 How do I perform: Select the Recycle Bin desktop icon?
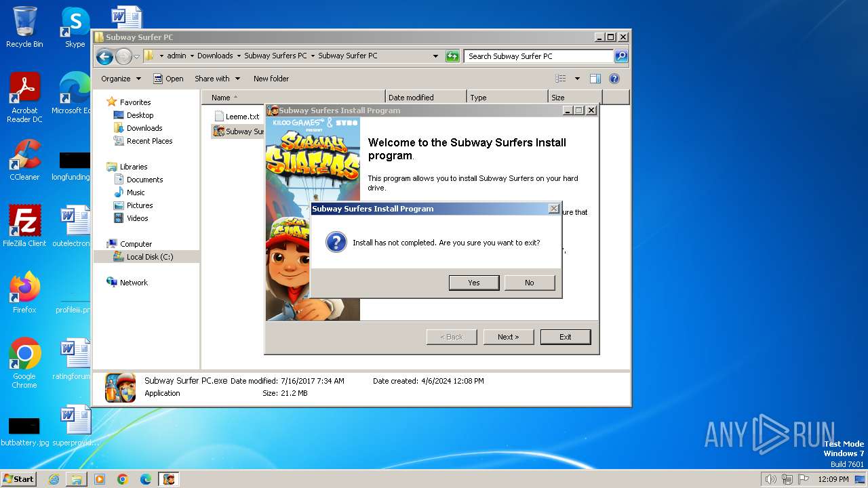(24, 28)
